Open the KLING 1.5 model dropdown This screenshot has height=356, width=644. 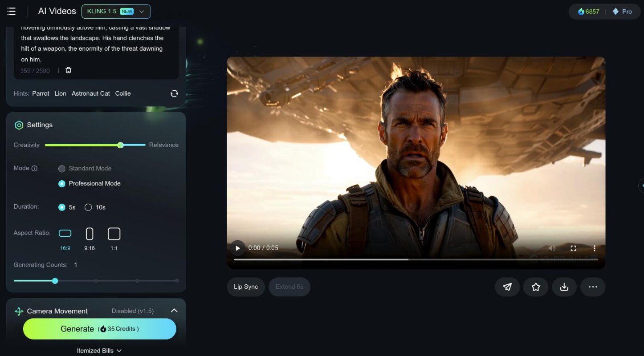click(116, 12)
